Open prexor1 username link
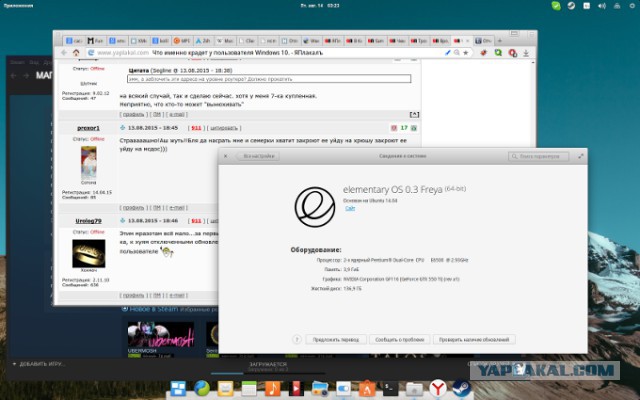The image size is (640, 400). [89, 128]
